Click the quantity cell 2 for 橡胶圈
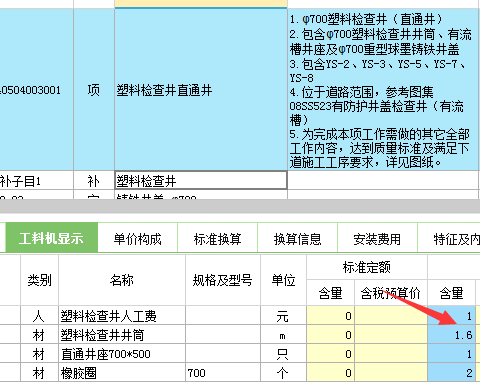The image size is (480, 387). tap(451, 372)
